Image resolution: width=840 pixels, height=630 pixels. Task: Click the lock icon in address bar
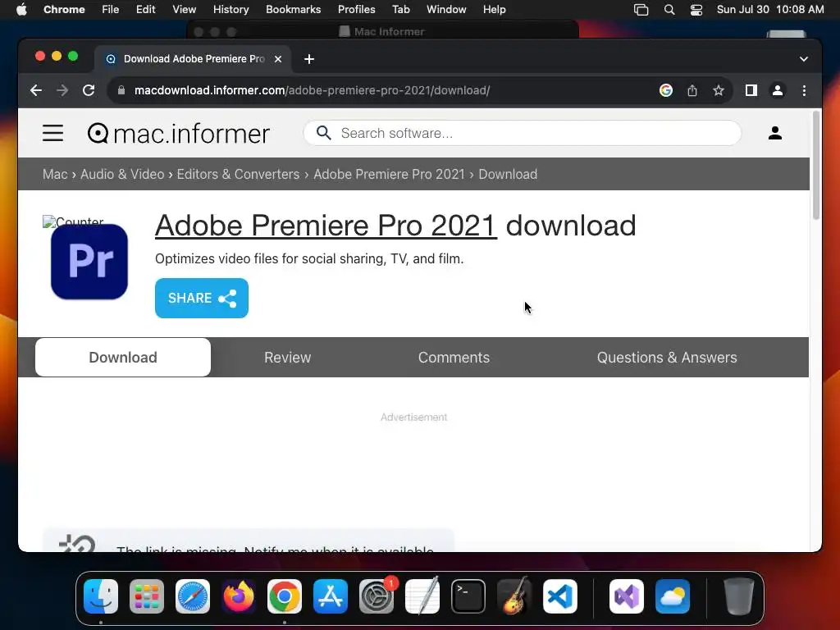tap(121, 90)
